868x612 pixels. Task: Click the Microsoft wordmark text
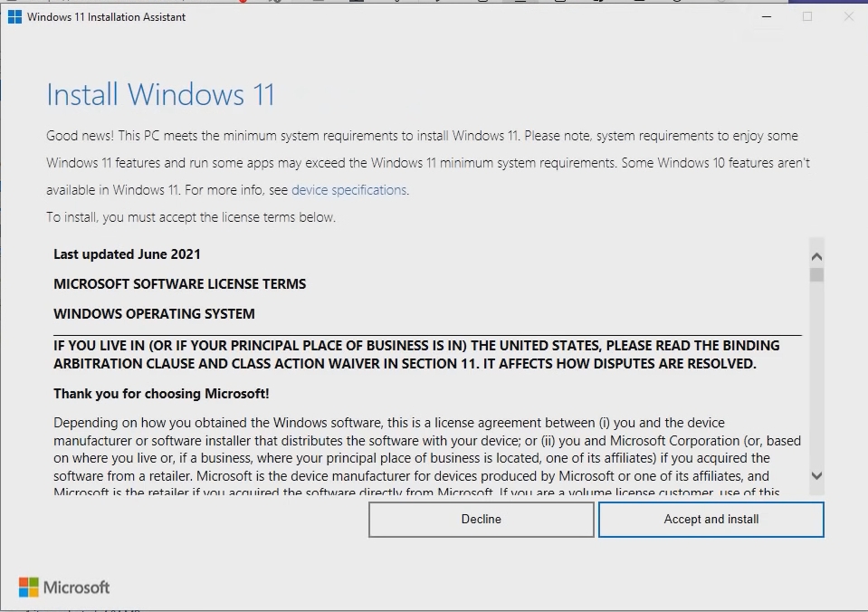tap(77, 588)
